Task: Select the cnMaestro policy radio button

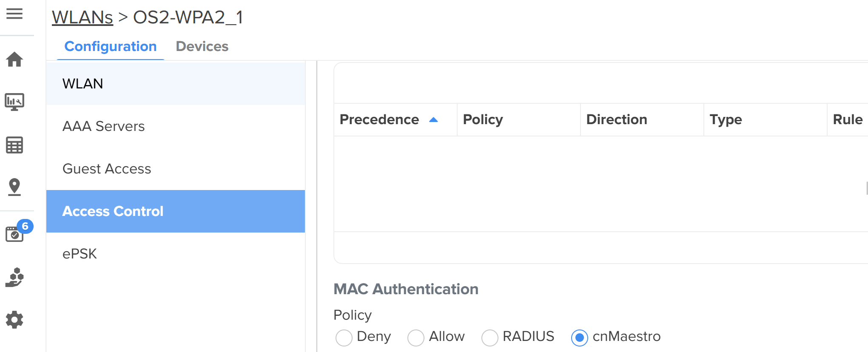Action: (579, 338)
